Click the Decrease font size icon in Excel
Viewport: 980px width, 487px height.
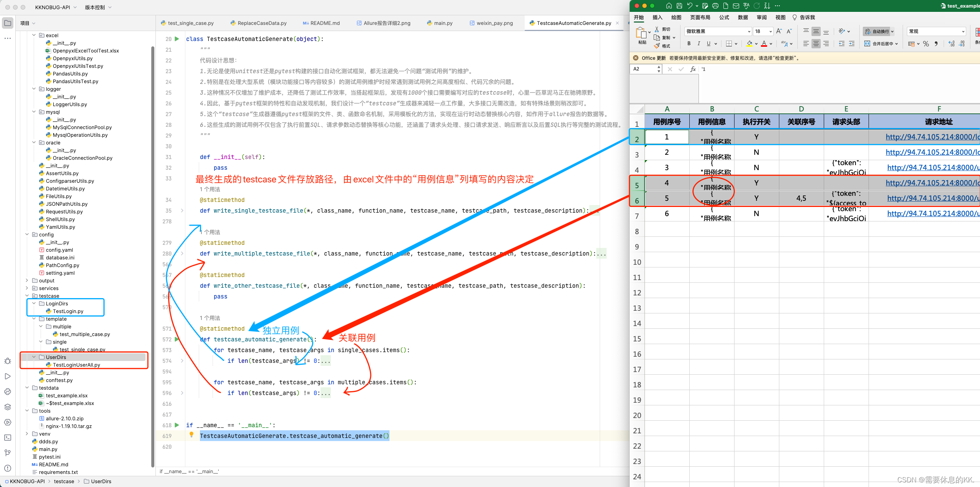pyautogui.click(x=789, y=31)
